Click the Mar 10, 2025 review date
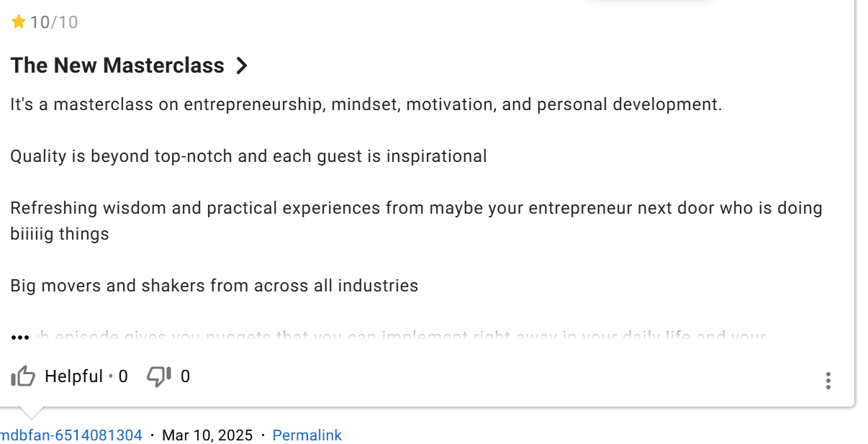 pos(207,435)
